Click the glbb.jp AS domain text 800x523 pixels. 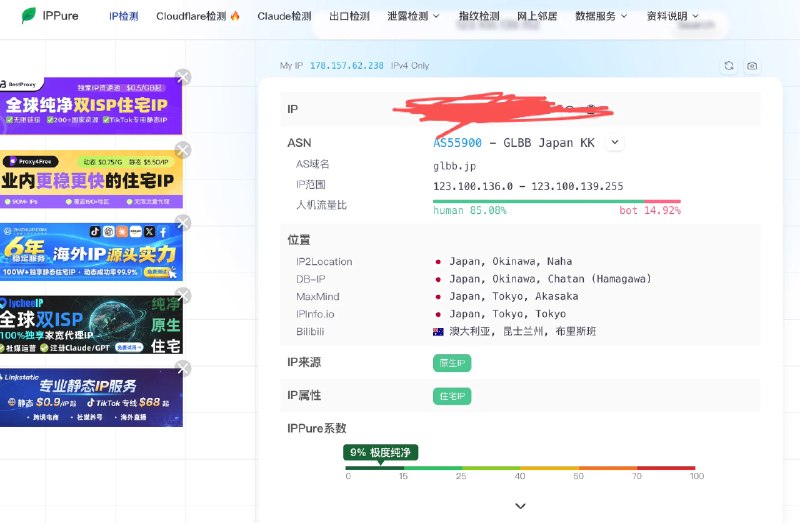[x=454, y=166]
